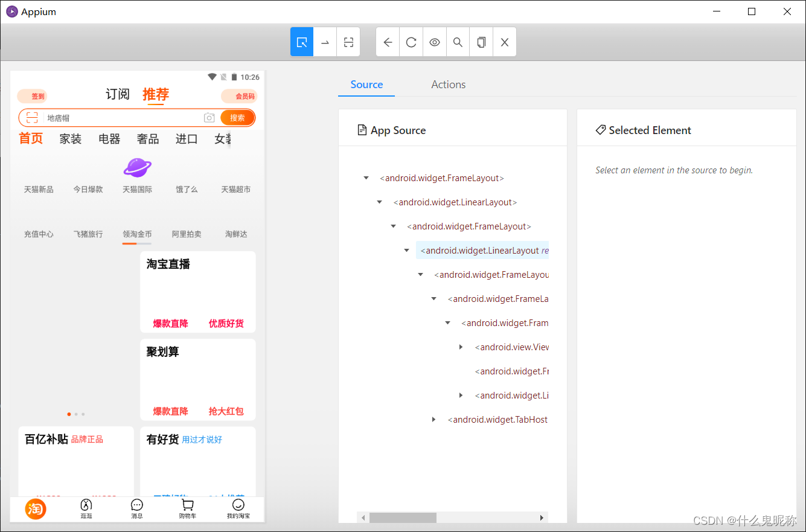Image resolution: width=806 pixels, height=532 pixels.
Task: Tap the 家装 category tab
Action: tap(71, 139)
